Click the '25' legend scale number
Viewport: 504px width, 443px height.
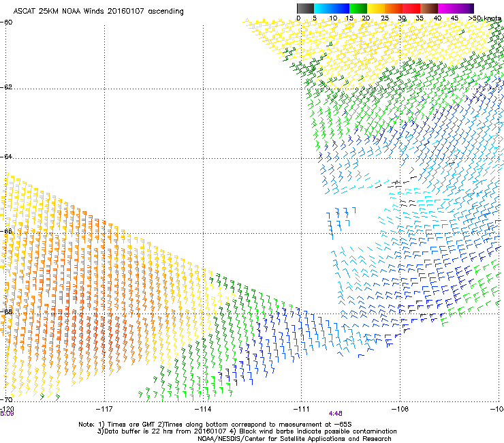pyautogui.click(x=385, y=18)
